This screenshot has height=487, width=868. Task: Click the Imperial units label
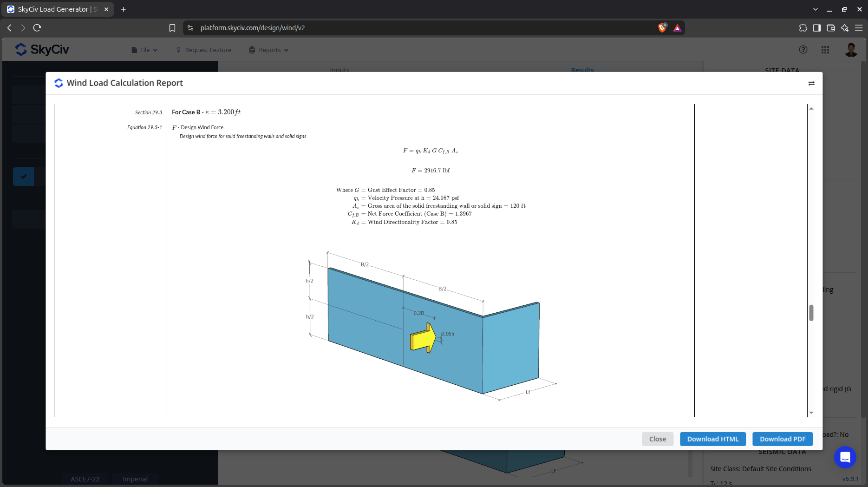click(x=135, y=479)
